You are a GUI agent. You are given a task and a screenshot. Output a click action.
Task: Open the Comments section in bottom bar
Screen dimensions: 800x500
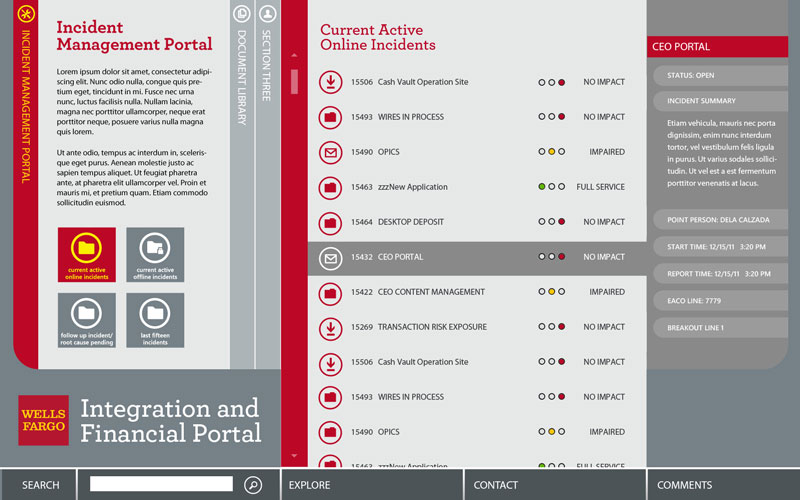click(723, 485)
